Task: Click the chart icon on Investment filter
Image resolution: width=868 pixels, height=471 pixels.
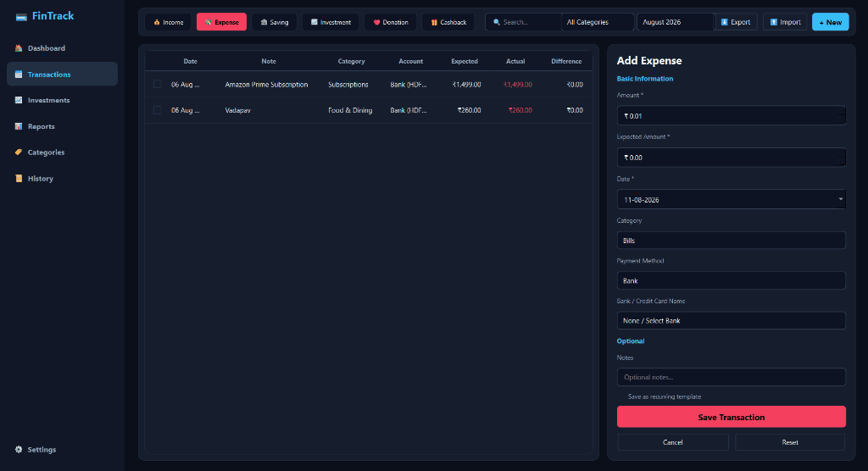Action: pos(314,22)
